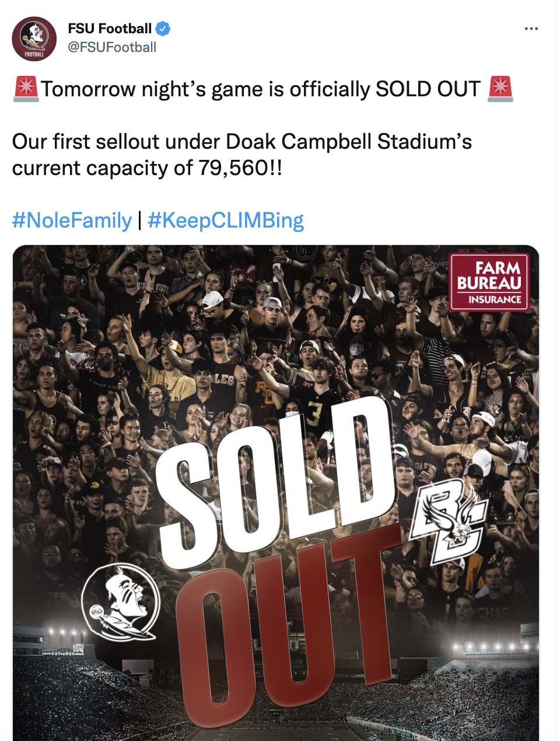Image resolution: width=560 pixels, height=741 pixels.
Task: Click the siren emoji after "SOLD OUT"
Action: pyautogui.click(x=501, y=89)
